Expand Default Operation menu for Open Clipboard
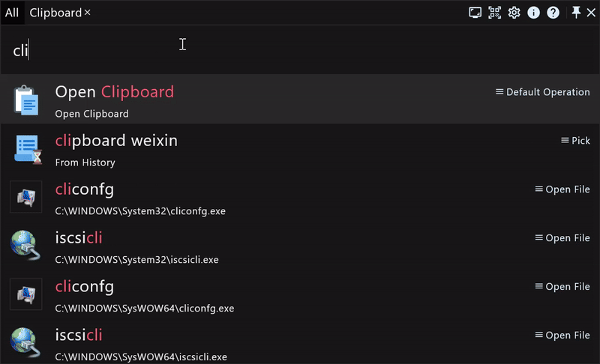This screenshot has width=600, height=364. (542, 92)
